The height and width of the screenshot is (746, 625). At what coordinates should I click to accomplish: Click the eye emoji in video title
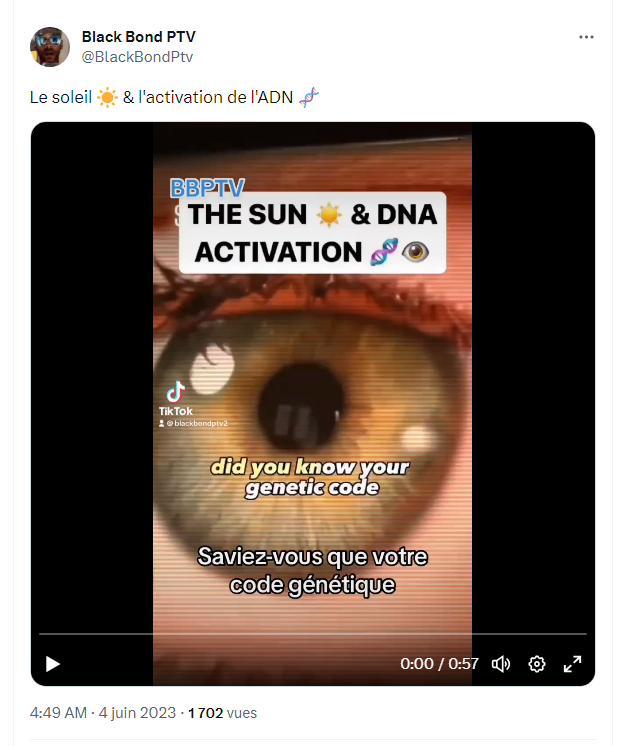415,252
